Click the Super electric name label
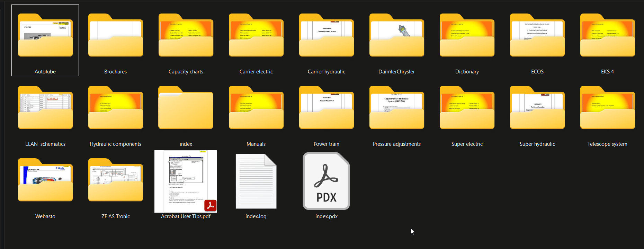This screenshot has width=644, height=249. click(467, 144)
